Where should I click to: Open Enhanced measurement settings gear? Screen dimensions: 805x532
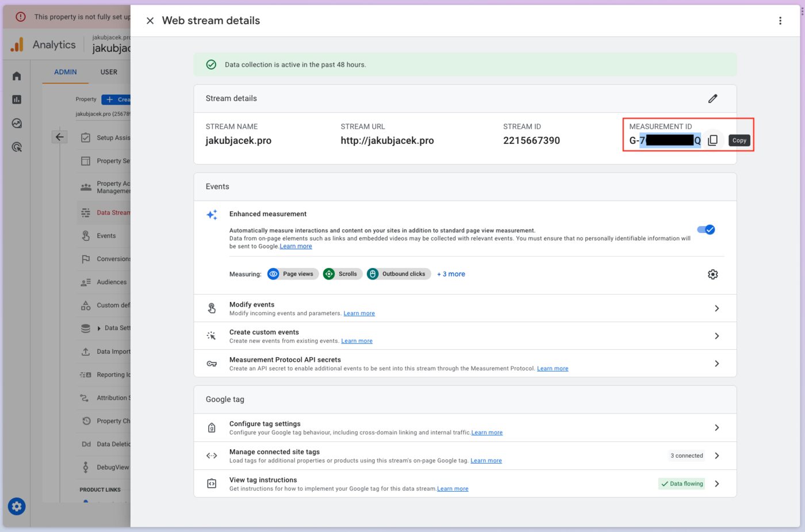pos(712,274)
